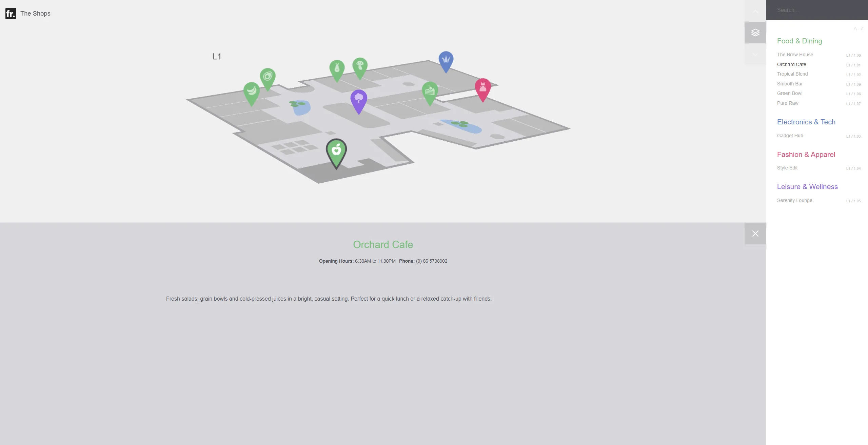
Task: Open Serenity Lounge from the sidebar
Action: [794, 200]
